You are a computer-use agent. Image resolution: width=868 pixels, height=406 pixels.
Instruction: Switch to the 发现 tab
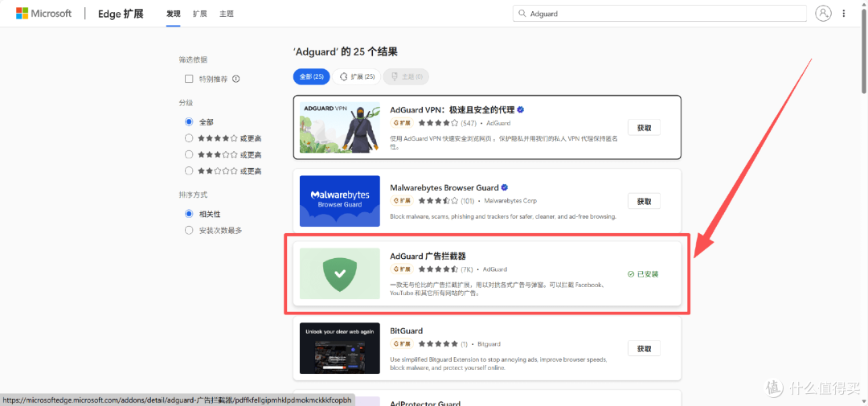click(x=174, y=14)
